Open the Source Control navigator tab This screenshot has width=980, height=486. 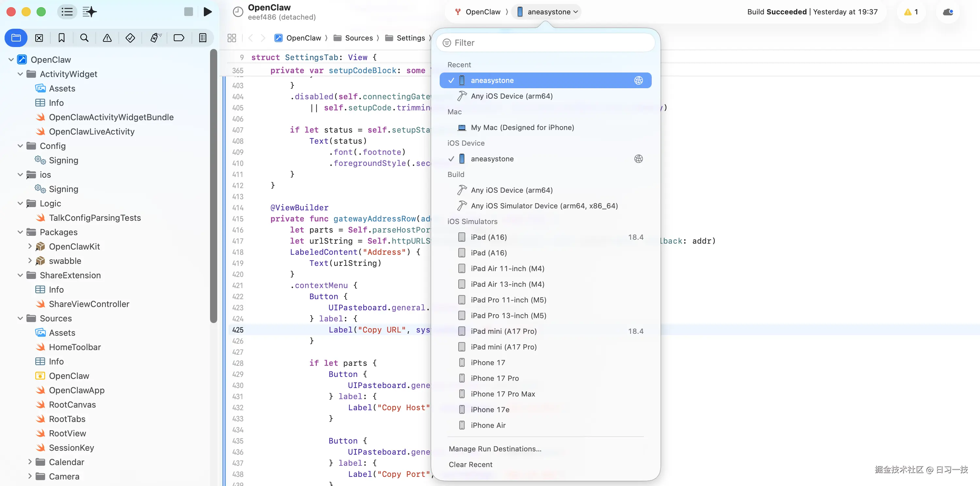point(39,38)
